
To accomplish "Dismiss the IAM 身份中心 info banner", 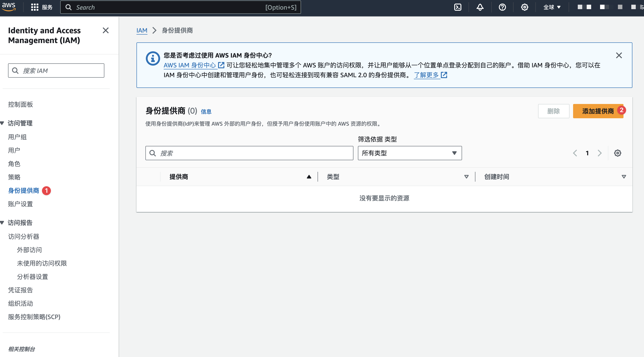I will coord(619,55).
